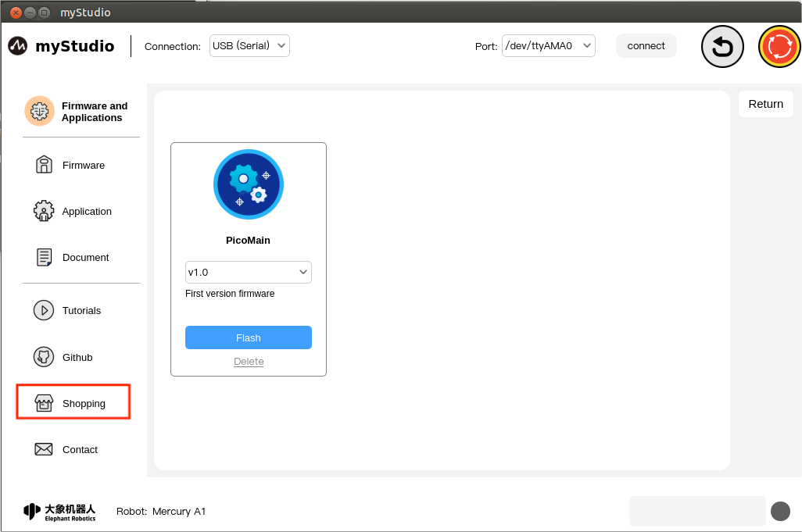The image size is (802, 532).
Task: Click the Application gear icon
Action: tap(44, 211)
